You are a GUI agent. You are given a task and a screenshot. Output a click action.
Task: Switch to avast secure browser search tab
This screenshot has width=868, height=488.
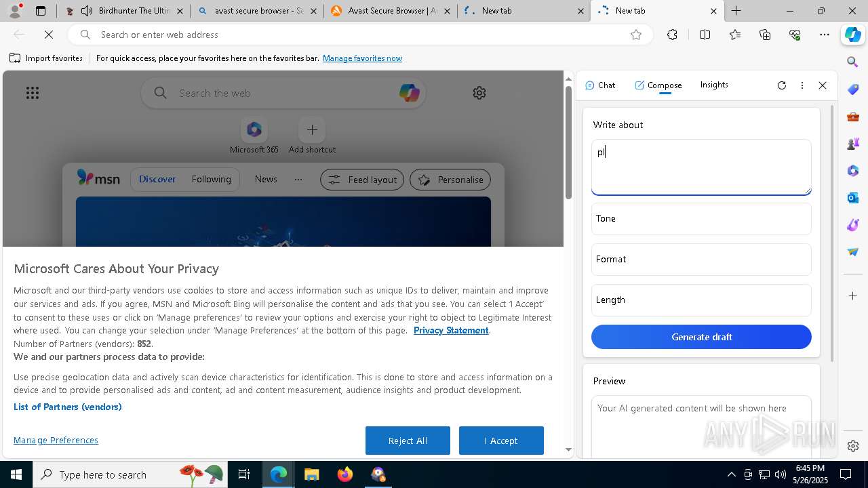[257, 11]
